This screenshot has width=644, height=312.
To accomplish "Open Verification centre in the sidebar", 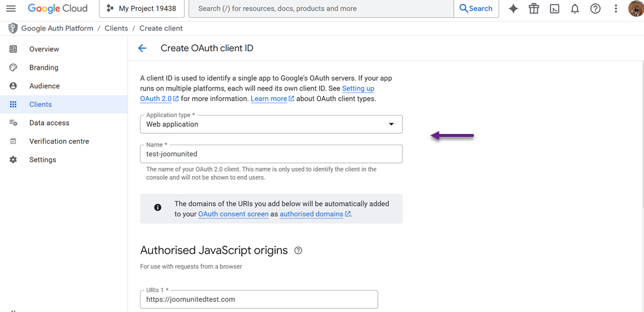I will click(64, 142).
